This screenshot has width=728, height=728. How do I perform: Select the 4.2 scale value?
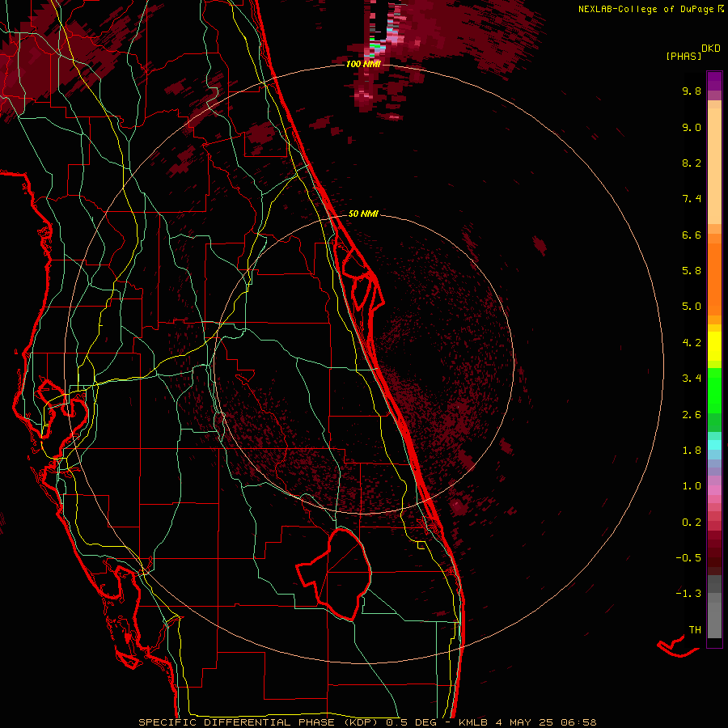pos(692,343)
